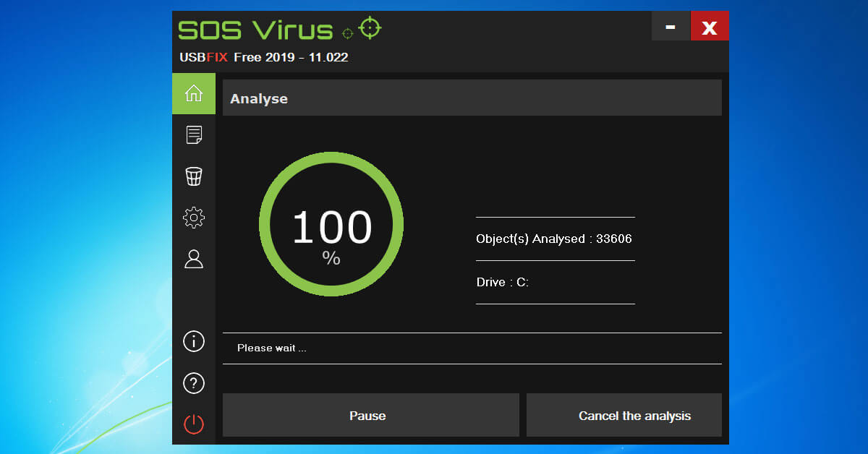Viewport: 868px width, 454px height.
Task: Open the Home panel in USBFix
Action: point(193,93)
